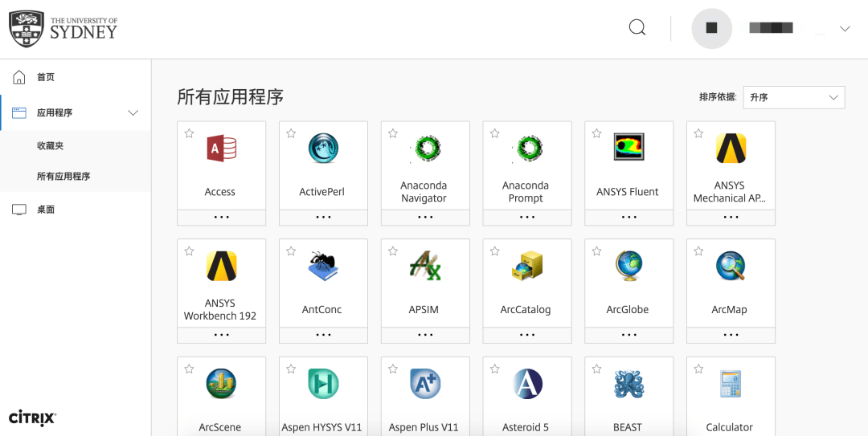Expand details dots under ArcCatalog
The width and height of the screenshot is (868, 436).
[527, 336]
